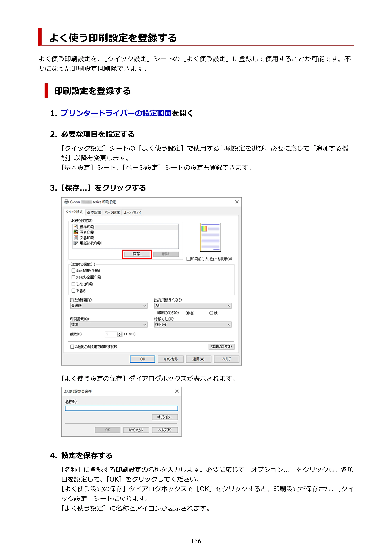Click the greyed OK in save settings dialog
392x555 pixels.
tap(107, 430)
